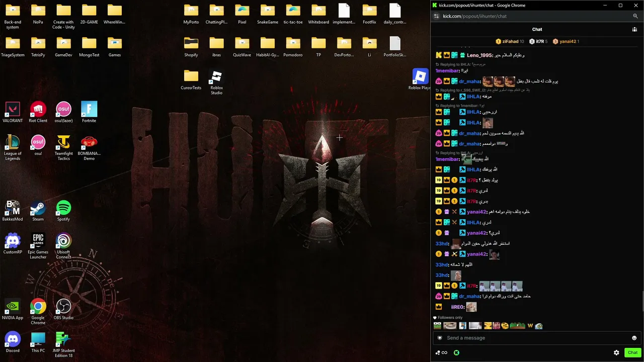Insert the first green frog quick emote
The width and height of the screenshot is (644, 362).
437,326
